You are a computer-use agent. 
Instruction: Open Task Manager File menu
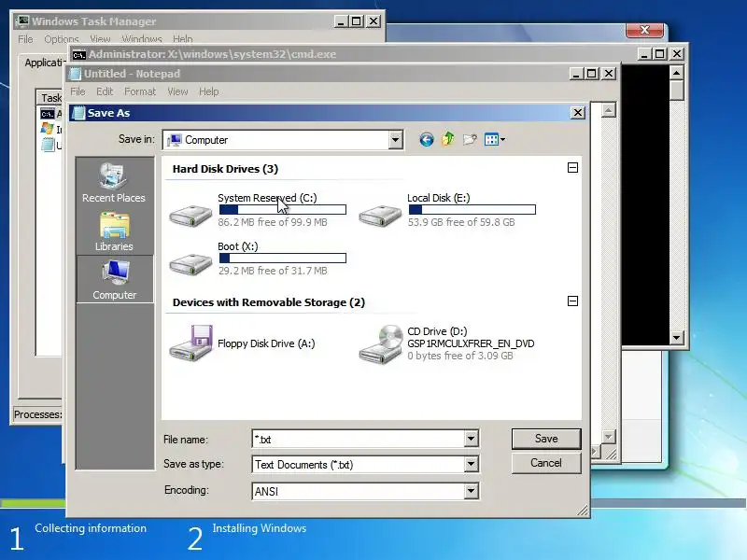click(26, 39)
